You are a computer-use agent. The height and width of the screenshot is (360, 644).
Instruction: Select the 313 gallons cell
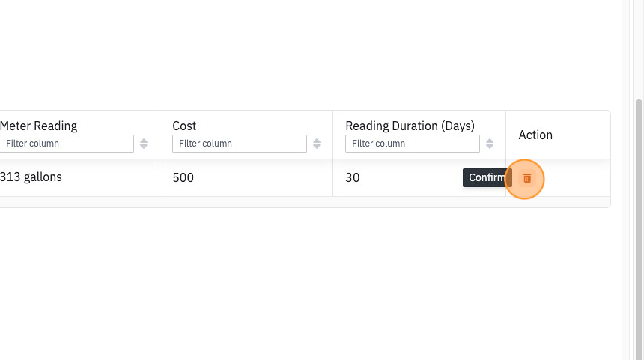pyautogui.click(x=31, y=177)
